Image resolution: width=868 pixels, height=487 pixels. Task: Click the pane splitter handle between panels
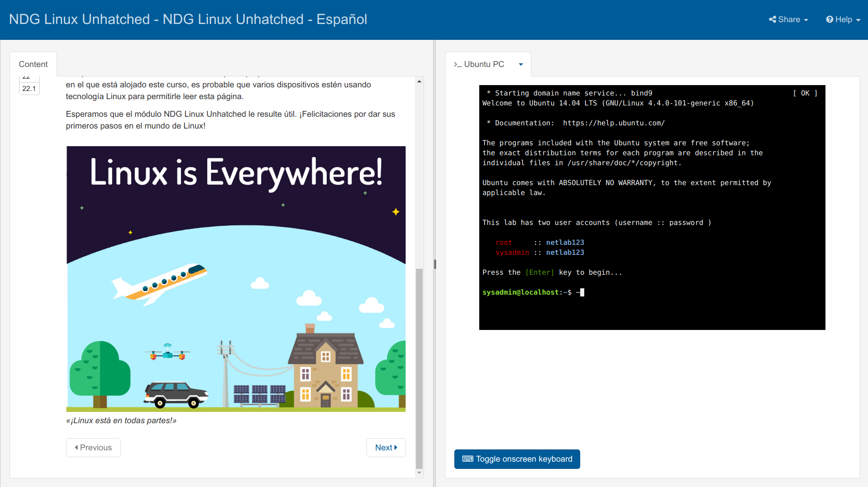point(435,264)
